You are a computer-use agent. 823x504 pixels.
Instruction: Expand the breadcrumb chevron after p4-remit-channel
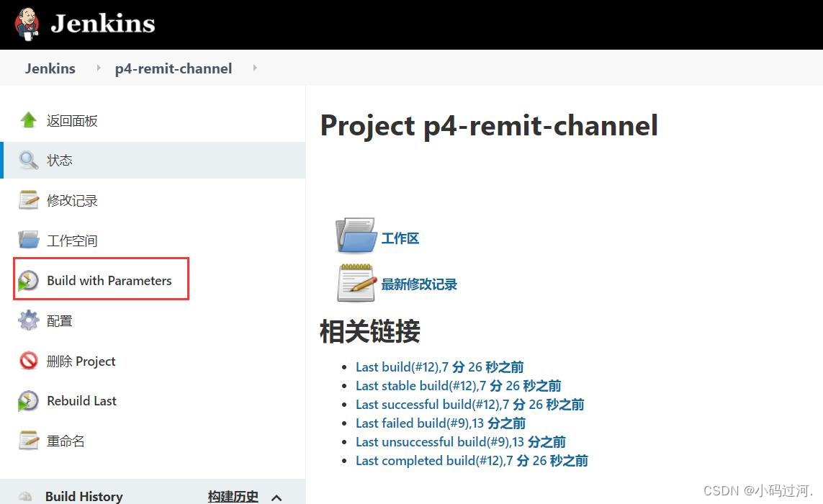[254, 68]
